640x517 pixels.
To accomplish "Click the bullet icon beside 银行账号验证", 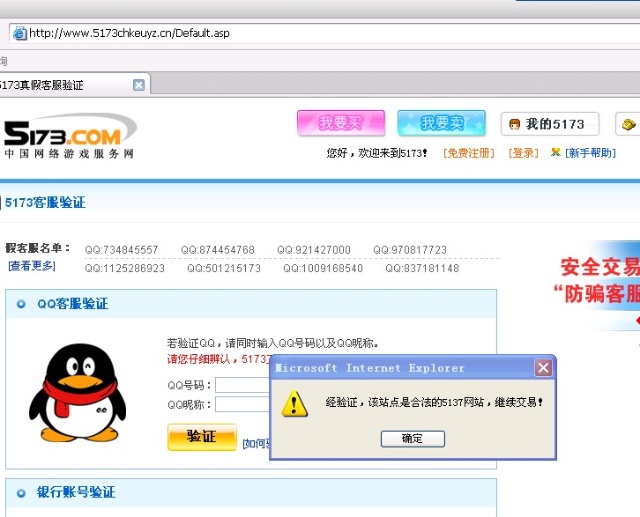I will coord(21,493).
